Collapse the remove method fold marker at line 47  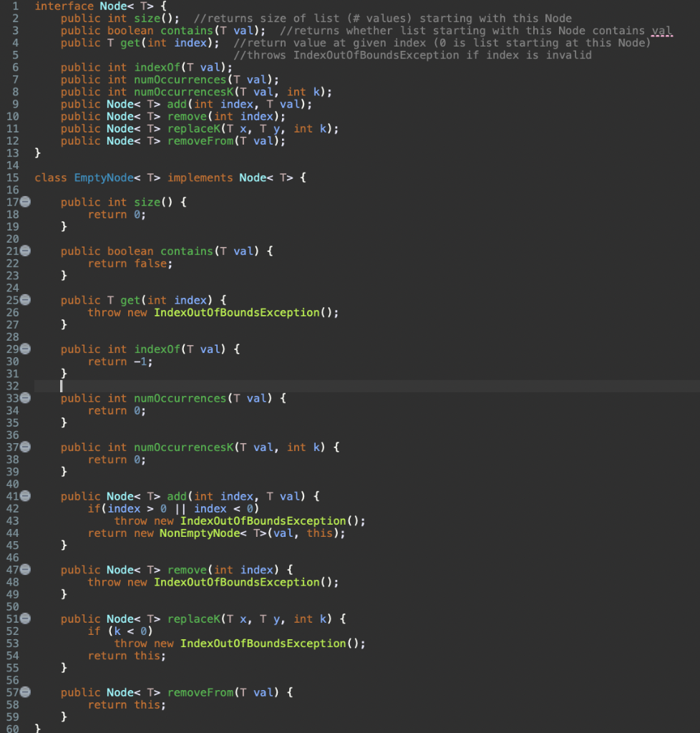coord(25,570)
